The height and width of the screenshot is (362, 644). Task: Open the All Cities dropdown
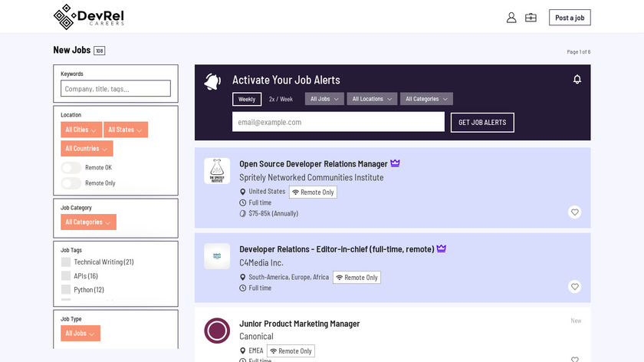81,130
